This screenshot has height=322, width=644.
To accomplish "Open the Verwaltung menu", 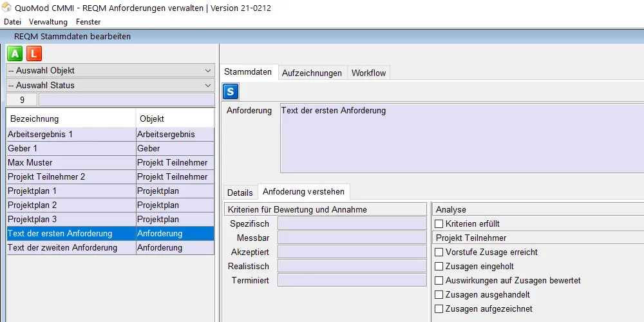I will [48, 22].
